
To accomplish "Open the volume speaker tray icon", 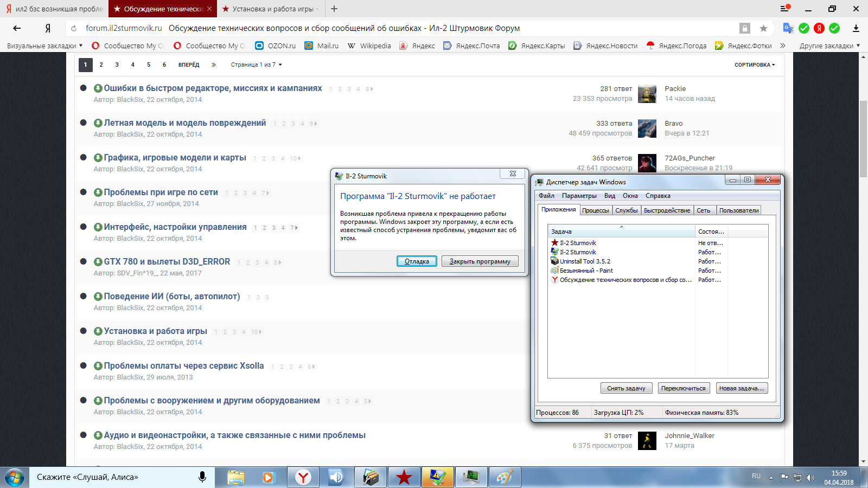I will pos(810,478).
